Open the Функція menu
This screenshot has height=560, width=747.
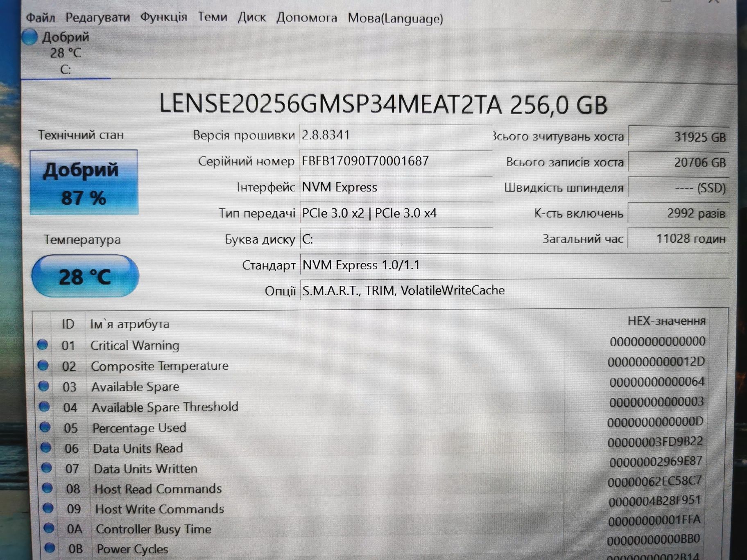[x=163, y=17]
